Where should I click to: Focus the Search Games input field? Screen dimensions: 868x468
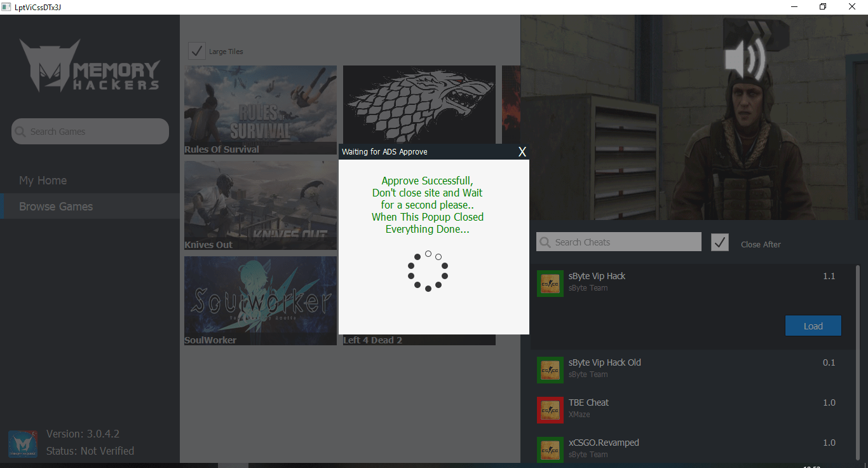(90, 132)
